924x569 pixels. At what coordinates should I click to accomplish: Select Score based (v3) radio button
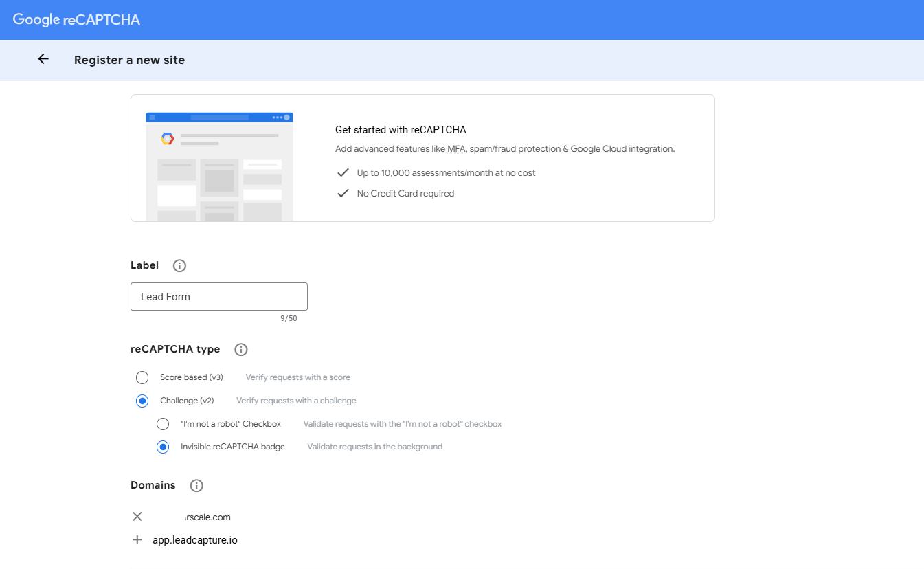pos(142,377)
